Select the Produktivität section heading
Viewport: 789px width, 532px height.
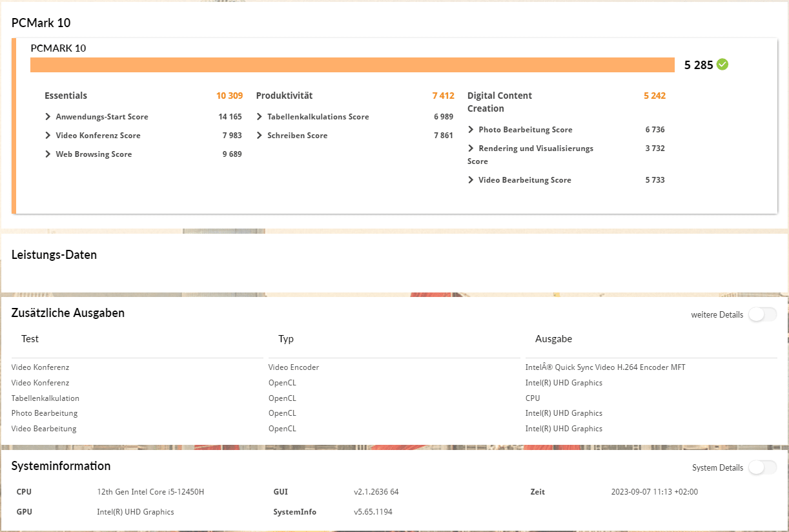click(x=284, y=96)
